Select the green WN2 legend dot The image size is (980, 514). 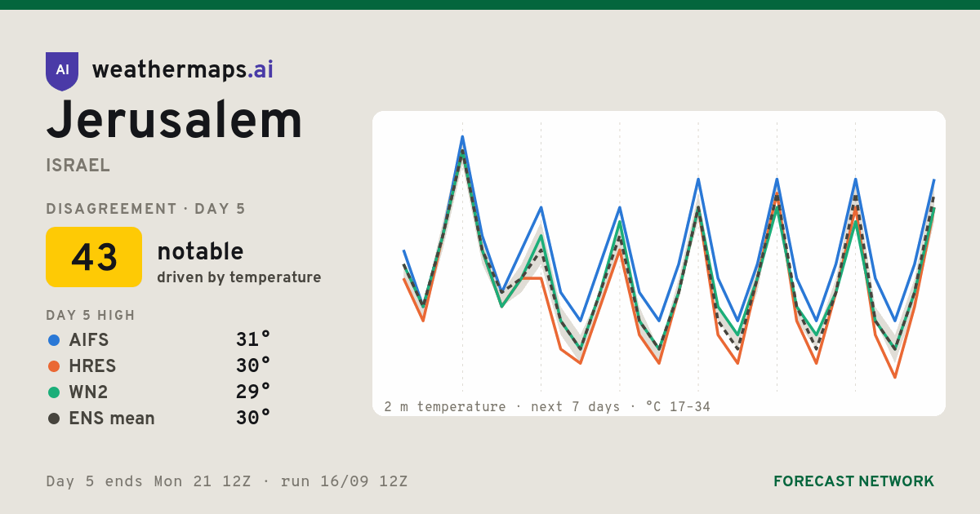[54, 392]
